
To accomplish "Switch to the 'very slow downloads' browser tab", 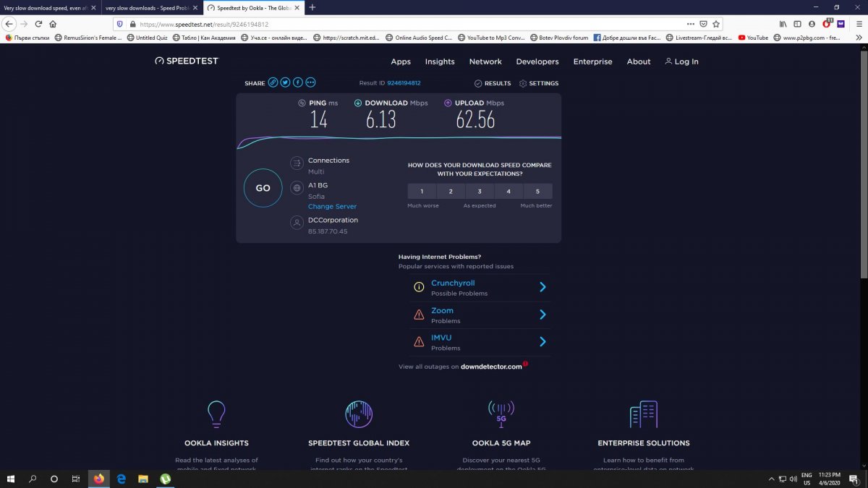I will pyautogui.click(x=148, y=7).
